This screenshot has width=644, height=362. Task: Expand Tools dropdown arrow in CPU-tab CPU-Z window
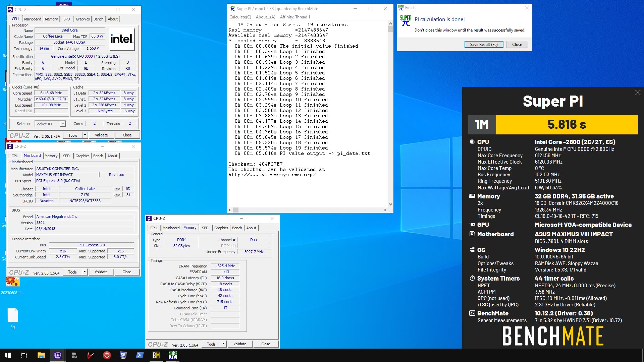[85, 135]
